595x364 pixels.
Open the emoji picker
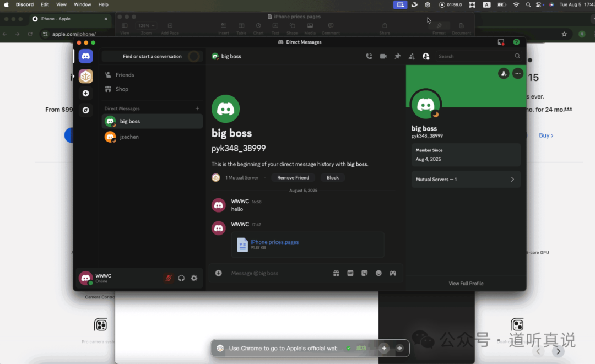pyautogui.click(x=378, y=273)
